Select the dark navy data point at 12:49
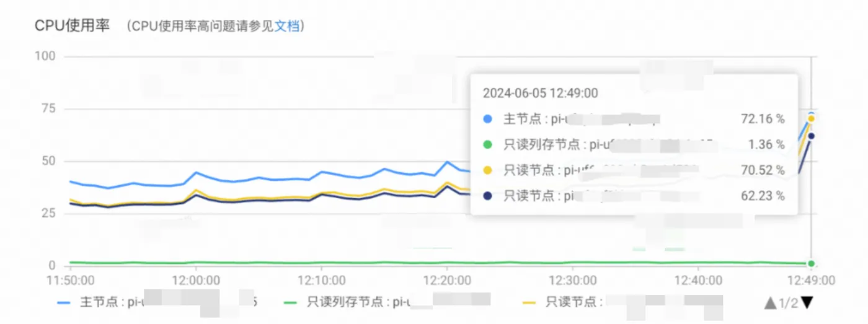The image size is (868, 324). coord(811,136)
